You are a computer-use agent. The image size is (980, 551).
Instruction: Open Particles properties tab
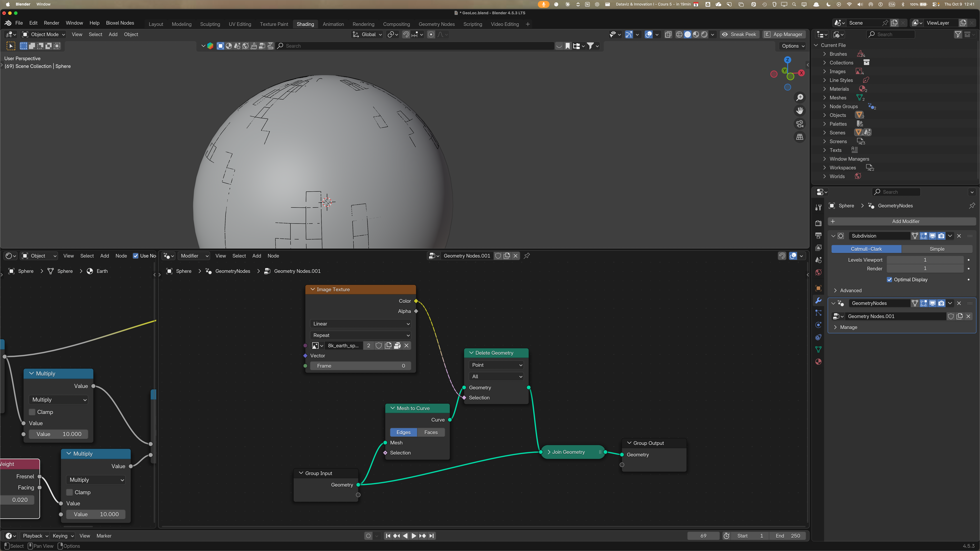click(818, 313)
